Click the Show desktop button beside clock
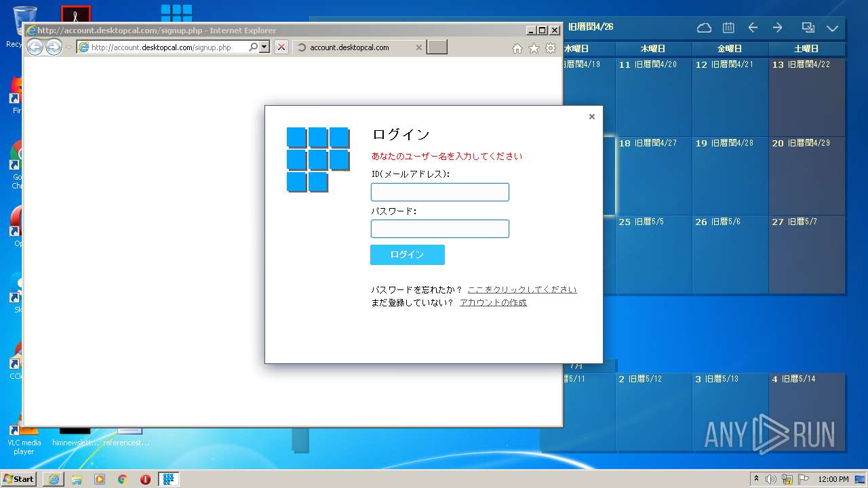868x488 pixels. tap(861, 479)
